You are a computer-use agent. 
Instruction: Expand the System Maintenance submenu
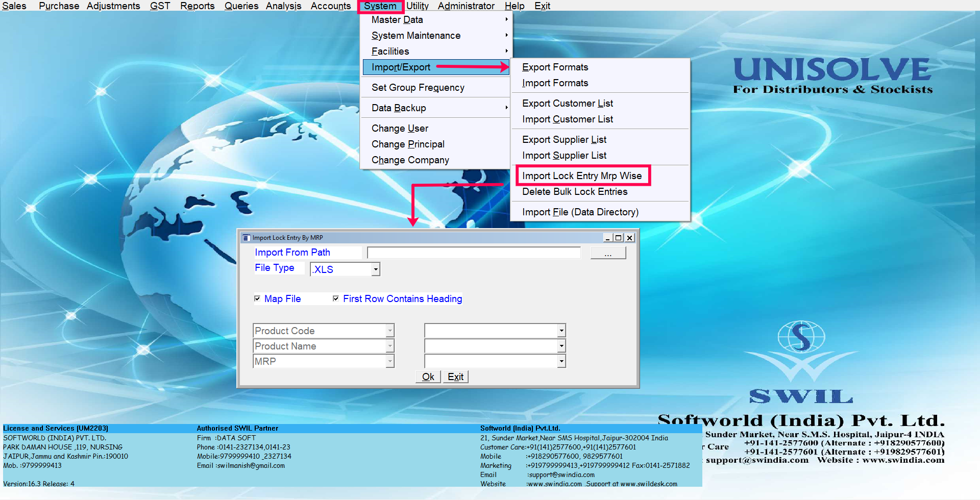[435, 35]
